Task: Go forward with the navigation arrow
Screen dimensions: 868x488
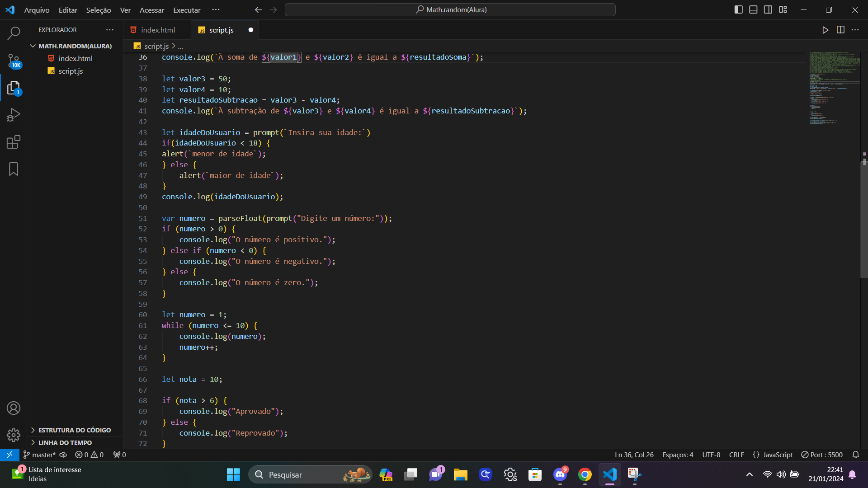Action: pos(273,9)
